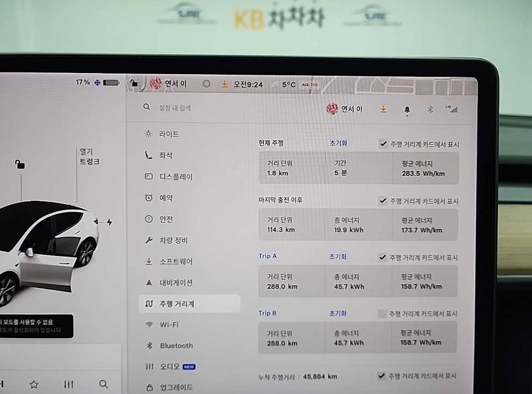Open the 오디오 (Audio) settings menu
The height and width of the screenshot is (394, 532).
point(171,366)
